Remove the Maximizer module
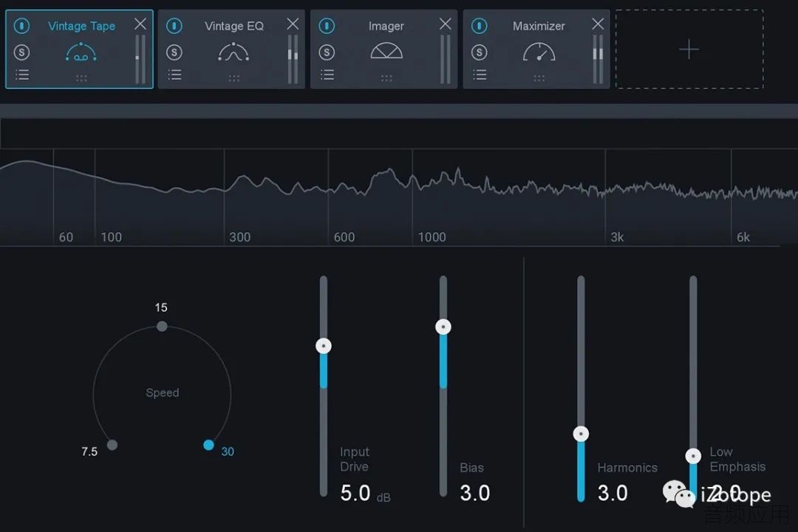 click(x=598, y=24)
